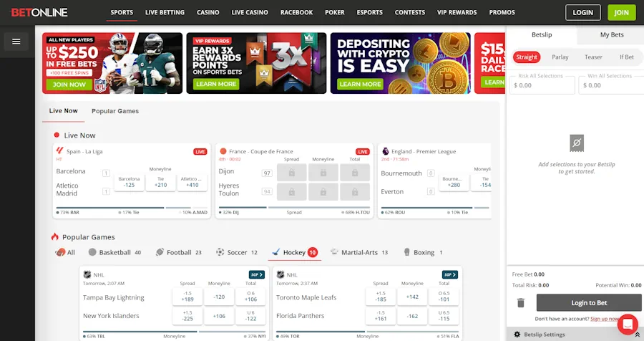
Task: Click the Coupe de France basketball icon
Action: 223,151
